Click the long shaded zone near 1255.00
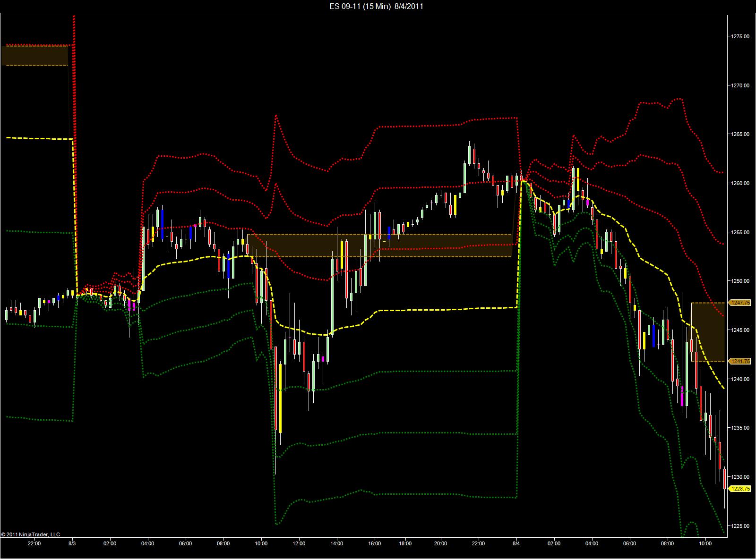This screenshot has height=559, width=756. [379, 246]
